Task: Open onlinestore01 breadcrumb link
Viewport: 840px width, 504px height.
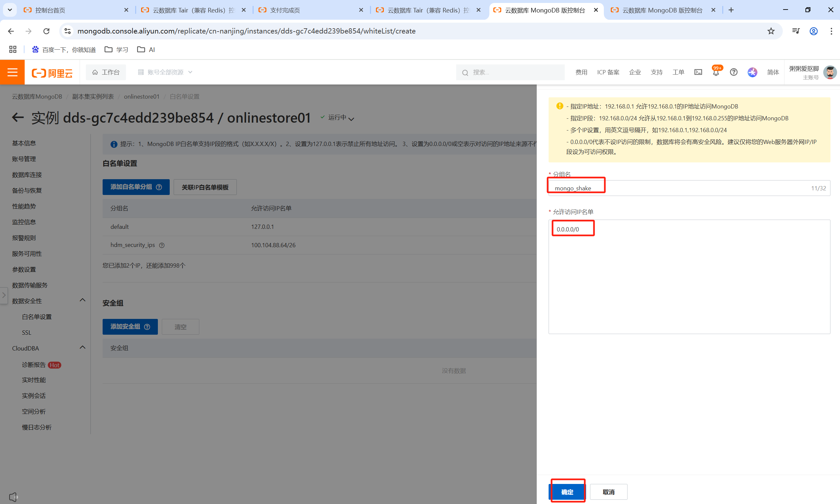Action: click(x=142, y=96)
